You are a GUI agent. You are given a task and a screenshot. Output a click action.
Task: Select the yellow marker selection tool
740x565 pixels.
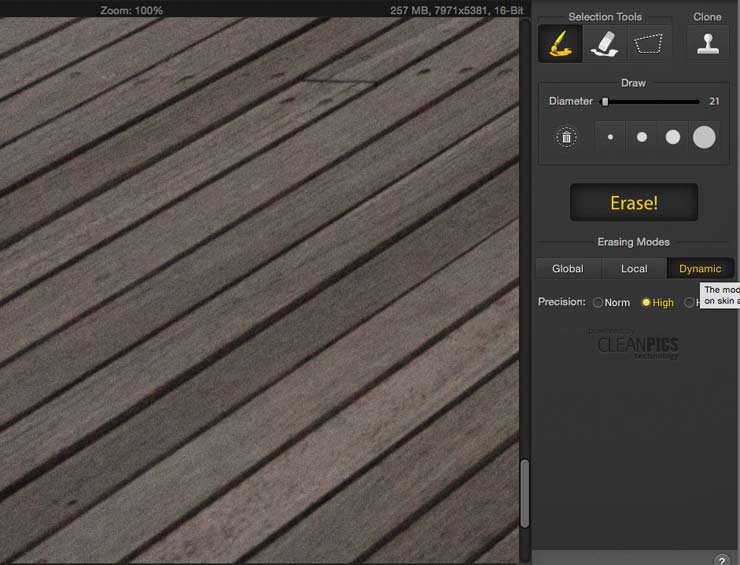[x=560, y=43]
